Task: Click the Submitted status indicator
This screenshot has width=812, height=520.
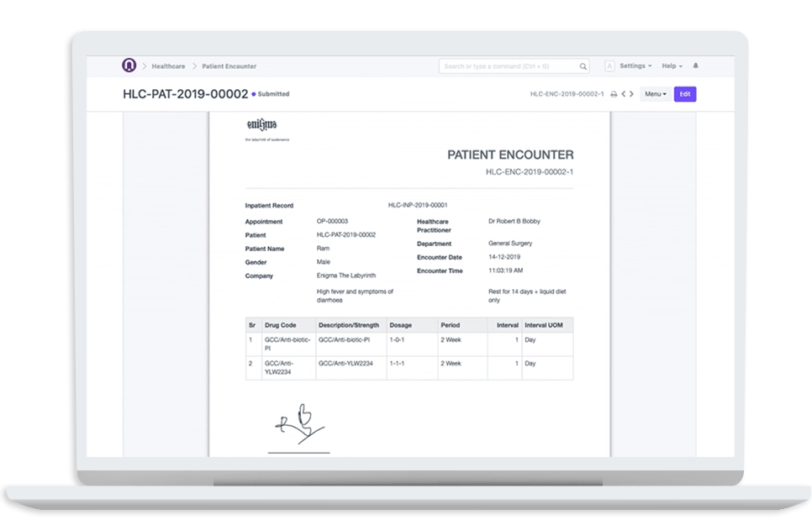Action: [272, 94]
